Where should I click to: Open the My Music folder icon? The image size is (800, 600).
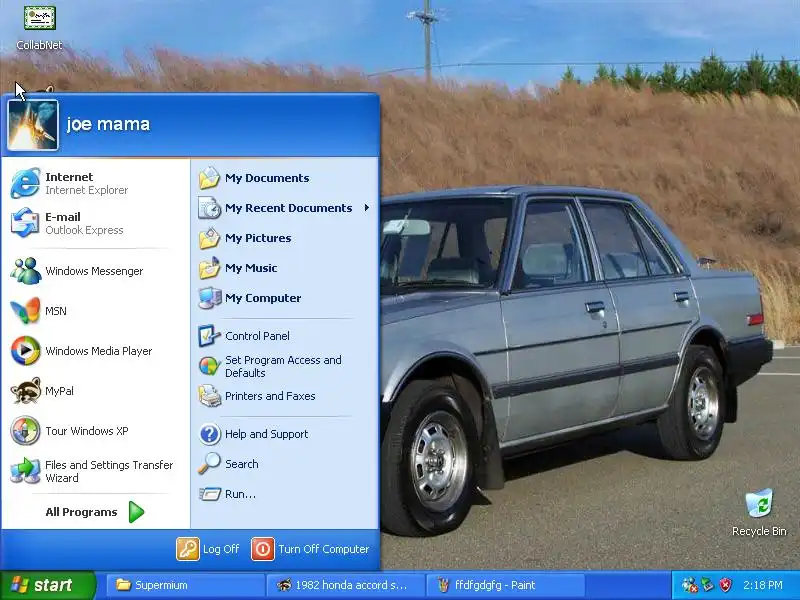point(209,268)
